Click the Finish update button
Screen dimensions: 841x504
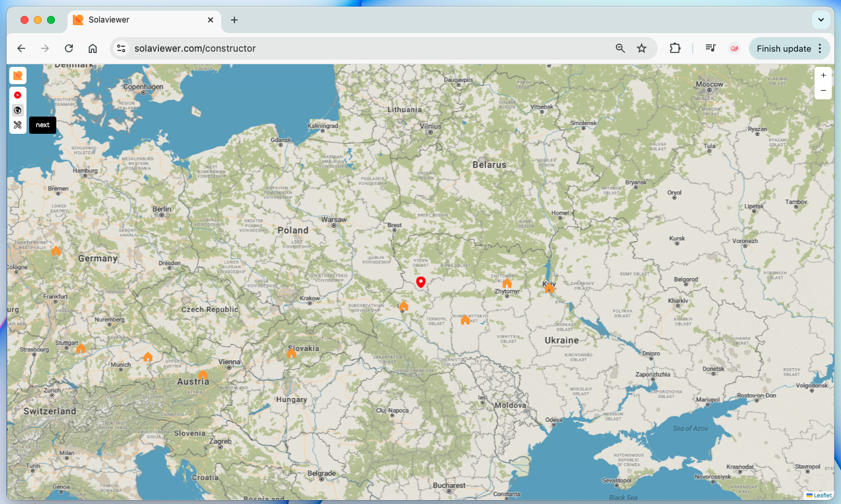tap(783, 48)
